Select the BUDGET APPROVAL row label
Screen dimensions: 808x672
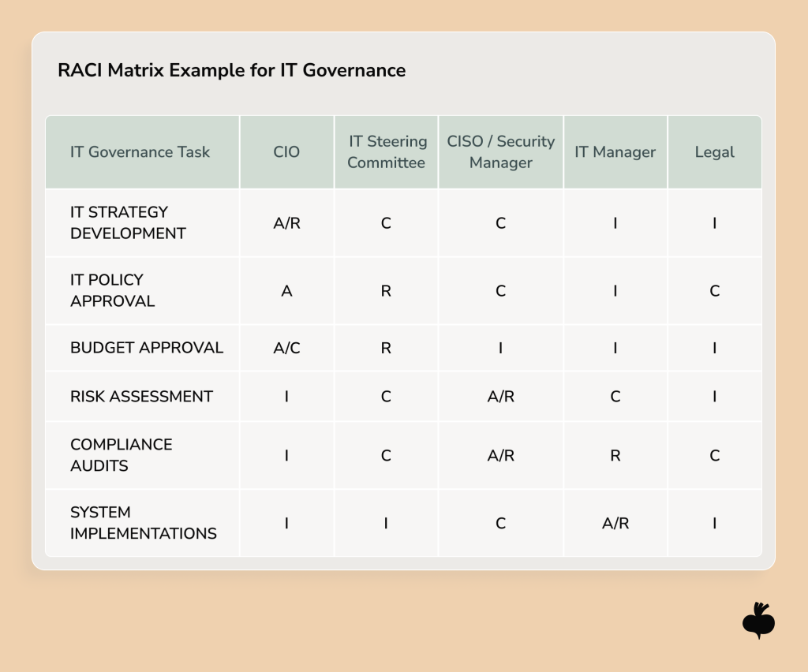click(x=147, y=348)
